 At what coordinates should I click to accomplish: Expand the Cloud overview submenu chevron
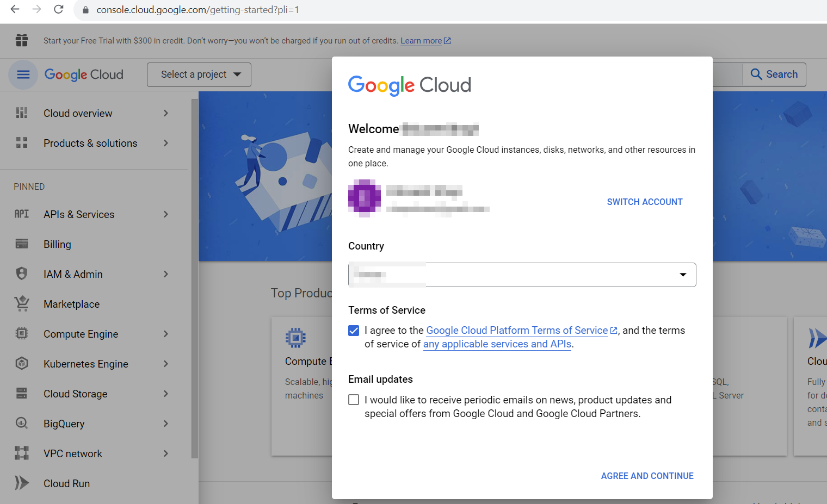pyautogui.click(x=166, y=113)
